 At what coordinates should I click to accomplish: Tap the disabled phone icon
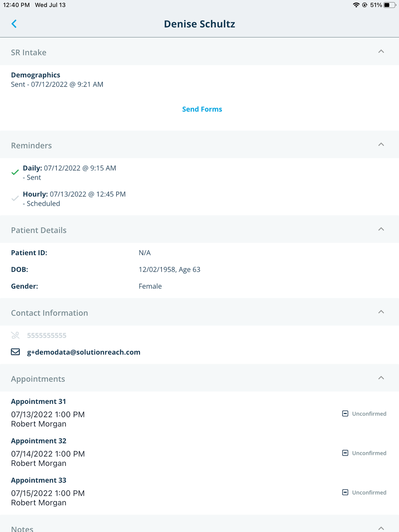[x=15, y=335]
